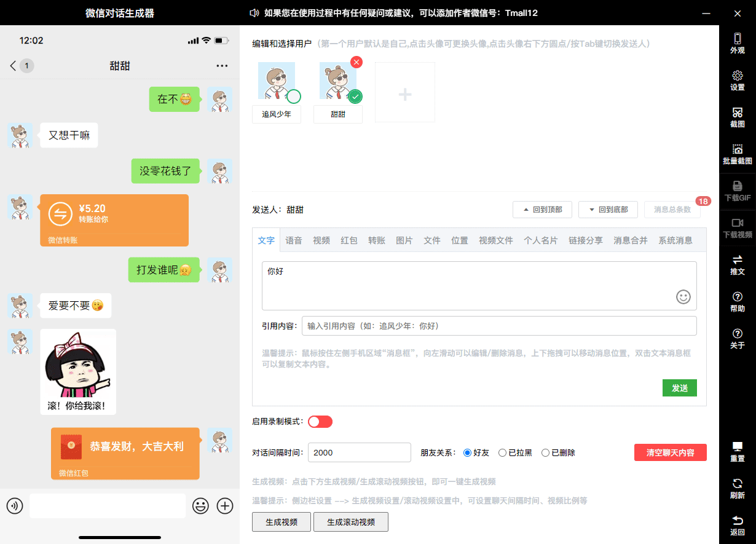The width and height of the screenshot is (756, 544).
Task: Open the 设置 settings gear
Action: [737, 80]
